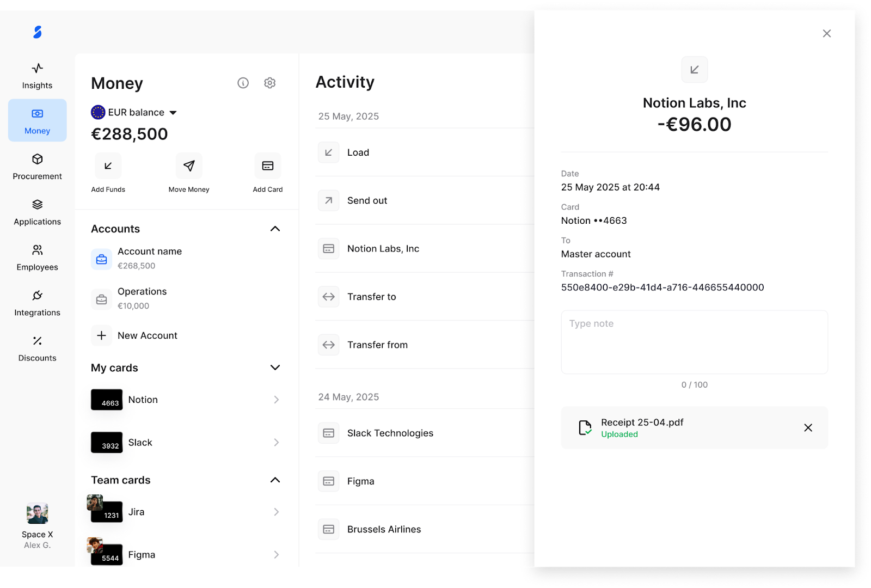The image size is (871, 588).
Task: Click the EU flag currency icon
Action: click(98, 112)
